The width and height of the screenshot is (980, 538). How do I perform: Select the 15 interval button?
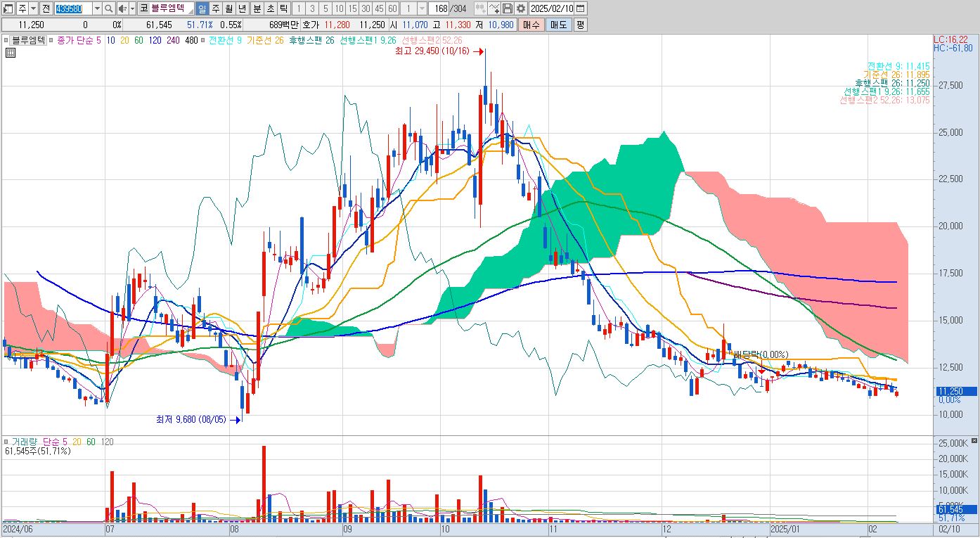[352, 8]
